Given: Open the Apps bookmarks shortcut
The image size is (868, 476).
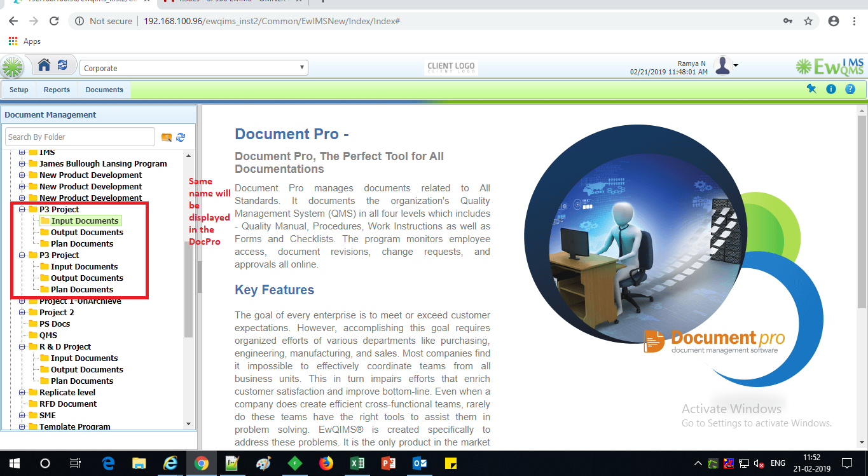Looking at the screenshot, I should (25, 41).
